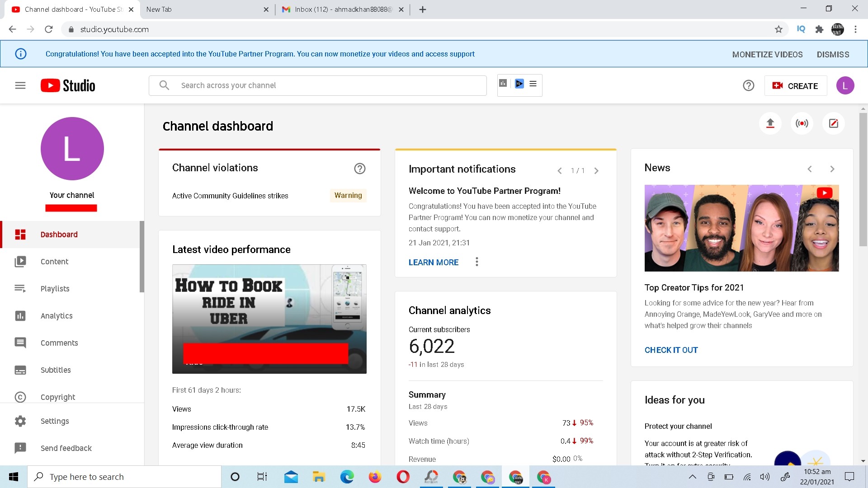868x488 pixels.
Task: Click the Warning strike badge
Action: (348, 195)
